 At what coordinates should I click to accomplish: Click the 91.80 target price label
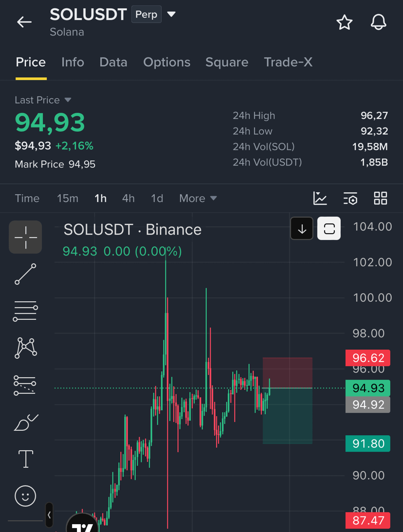tap(368, 443)
